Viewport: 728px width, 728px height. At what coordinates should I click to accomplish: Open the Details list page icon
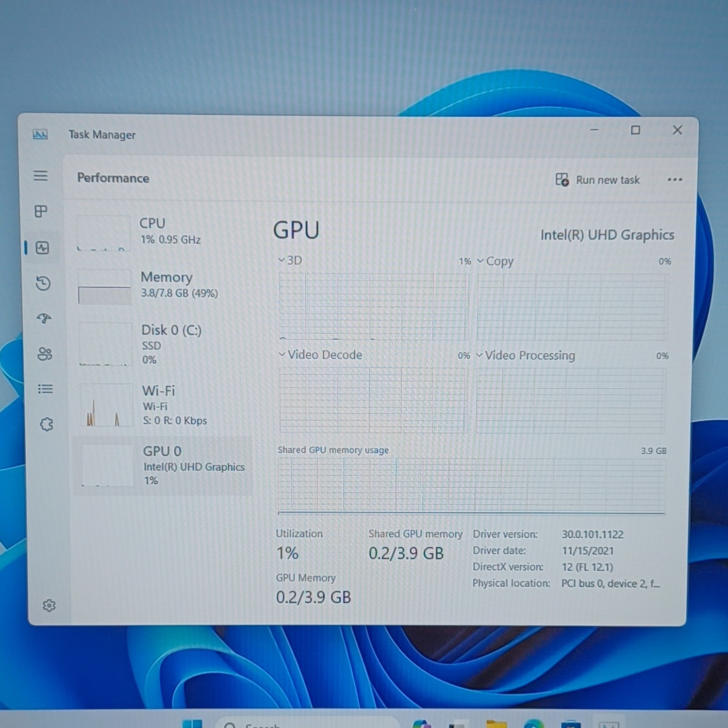tap(46, 389)
